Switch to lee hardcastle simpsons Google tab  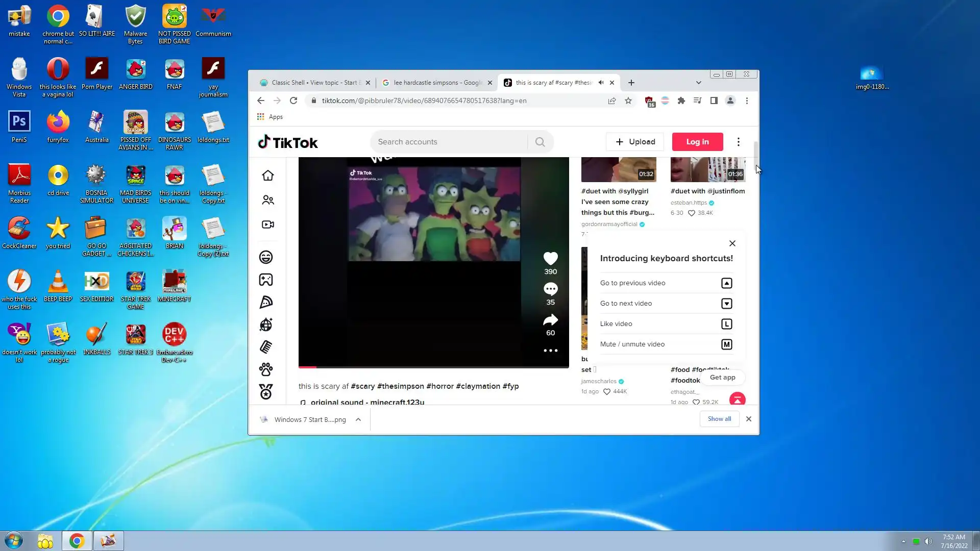[x=436, y=83]
